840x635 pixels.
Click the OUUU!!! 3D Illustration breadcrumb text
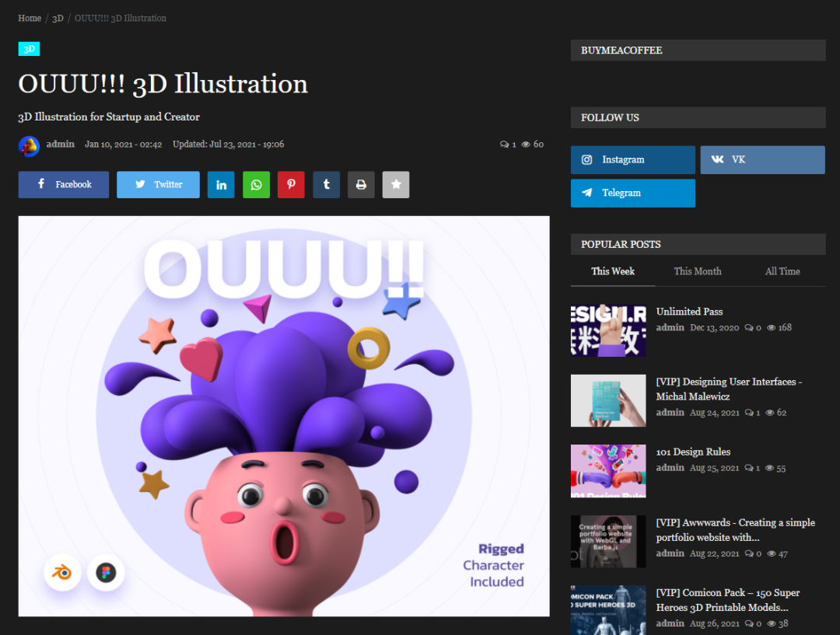click(x=121, y=18)
